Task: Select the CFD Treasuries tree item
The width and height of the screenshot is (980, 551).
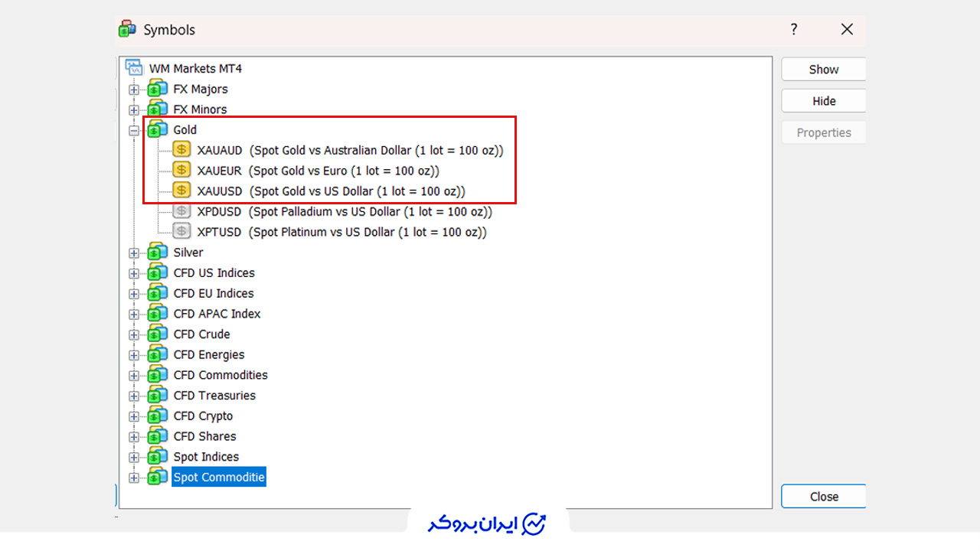Action: [214, 396]
